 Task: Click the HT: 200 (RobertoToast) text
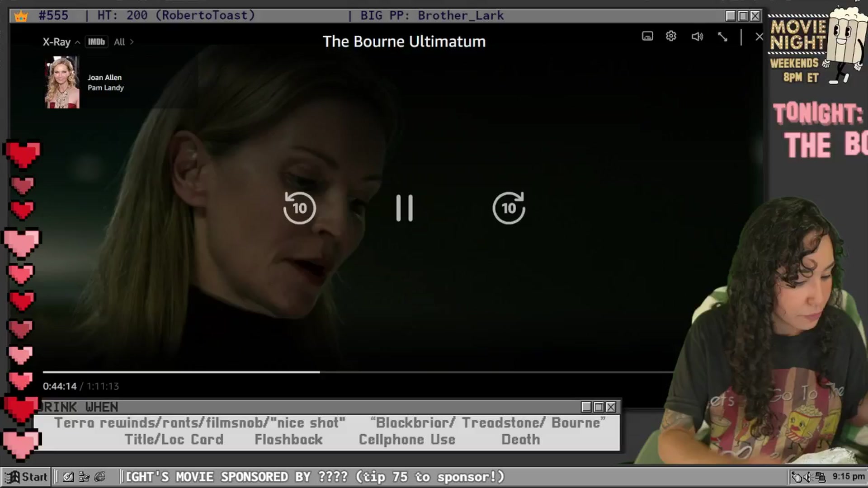coord(176,16)
